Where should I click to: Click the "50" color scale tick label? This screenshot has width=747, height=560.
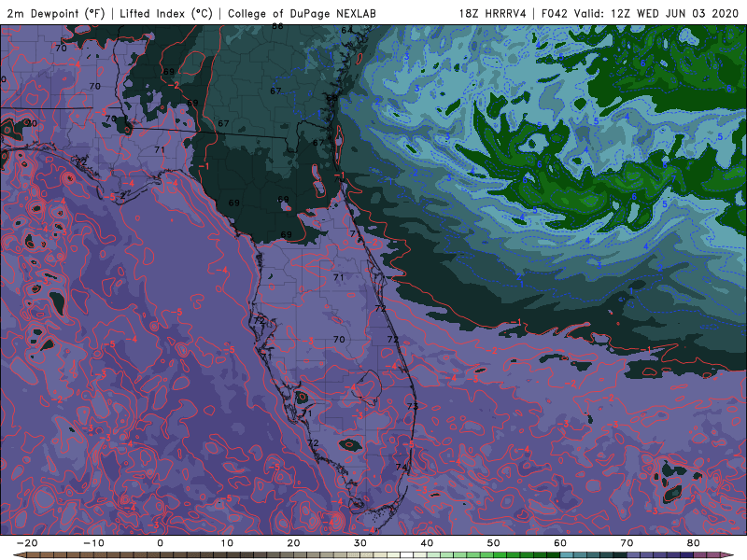(x=494, y=543)
